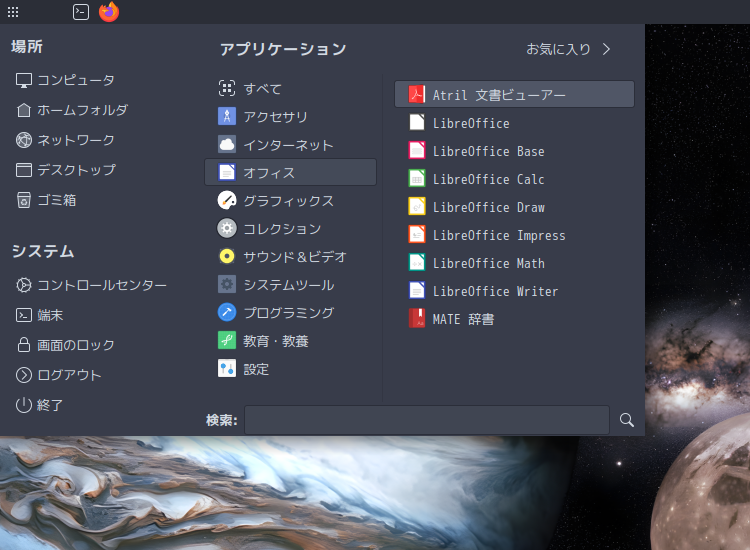Select すべて category

290,88
